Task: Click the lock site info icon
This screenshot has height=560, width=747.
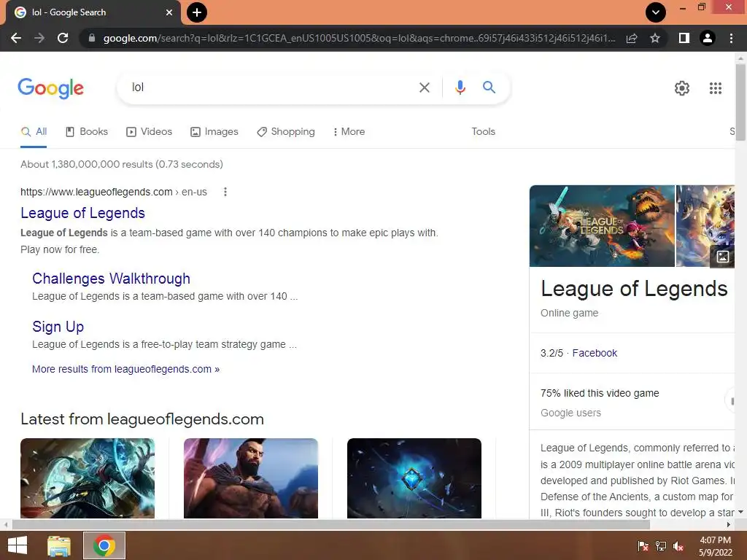Action: pyautogui.click(x=92, y=38)
